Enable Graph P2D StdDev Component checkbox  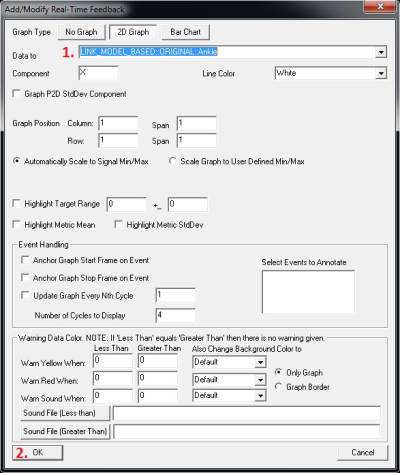pos(16,94)
